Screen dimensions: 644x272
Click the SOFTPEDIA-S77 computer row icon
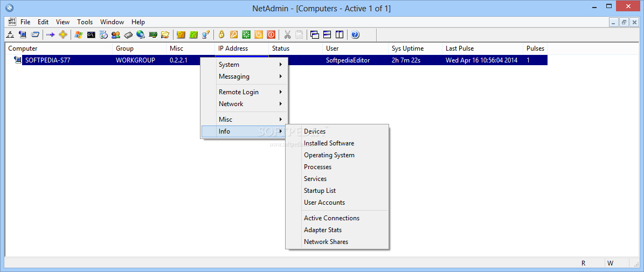[x=18, y=60]
